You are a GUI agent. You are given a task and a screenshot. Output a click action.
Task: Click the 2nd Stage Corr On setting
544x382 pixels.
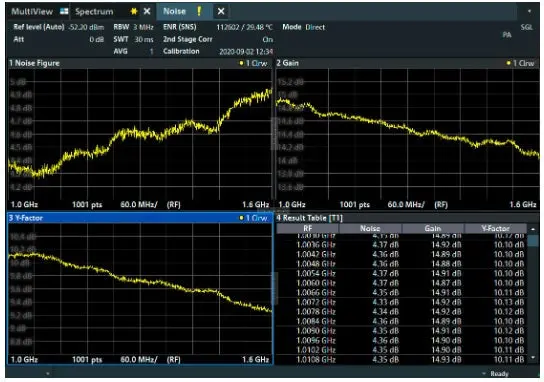(218, 39)
